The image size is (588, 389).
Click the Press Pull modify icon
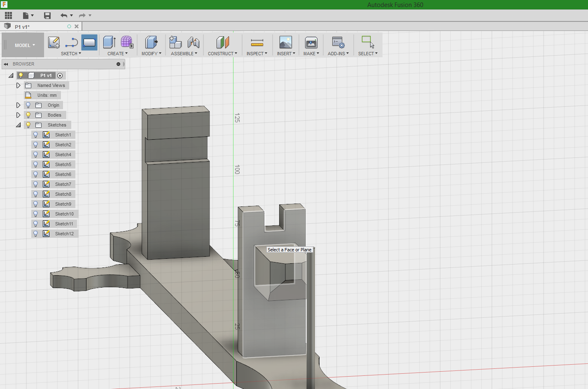click(x=151, y=42)
